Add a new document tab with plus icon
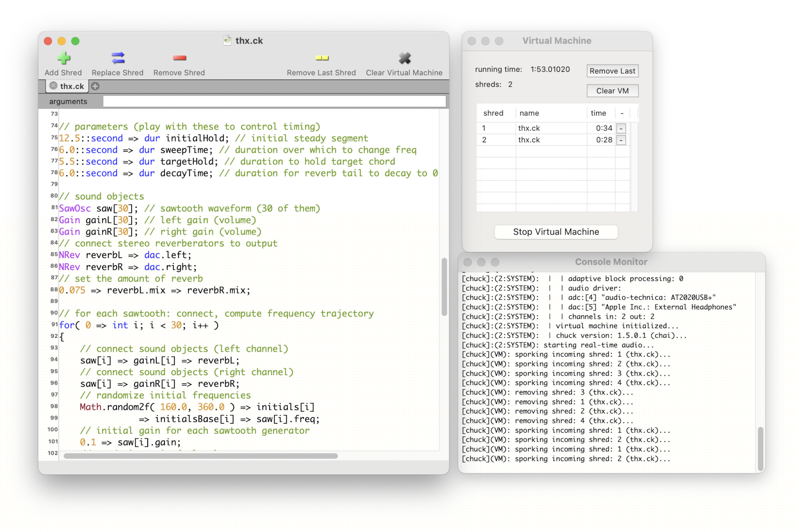The width and height of the screenshot is (798, 532). pos(95,86)
